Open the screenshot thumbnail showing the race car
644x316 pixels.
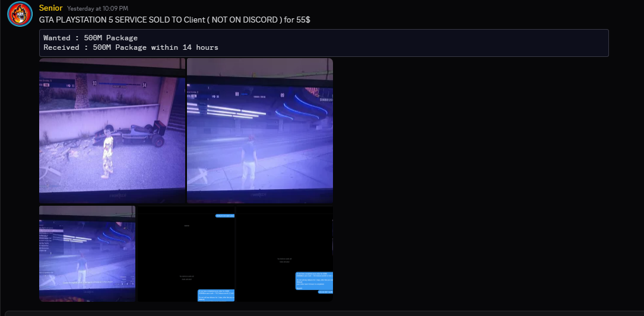pos(112,130)
